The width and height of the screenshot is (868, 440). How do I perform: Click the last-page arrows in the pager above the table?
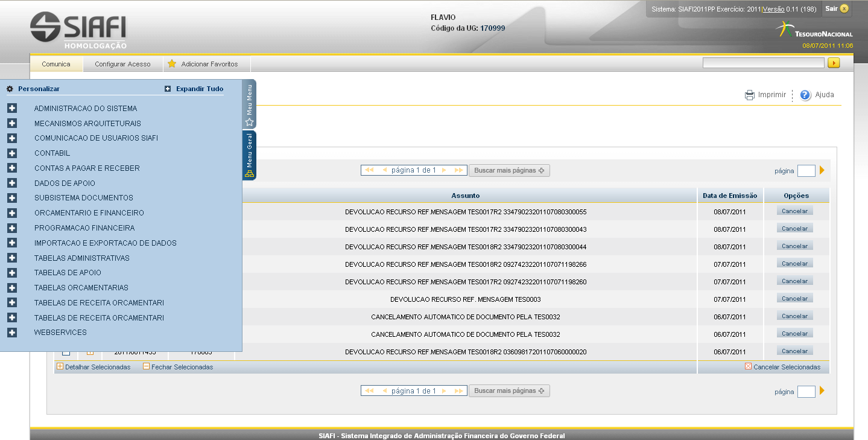[459, 170]
